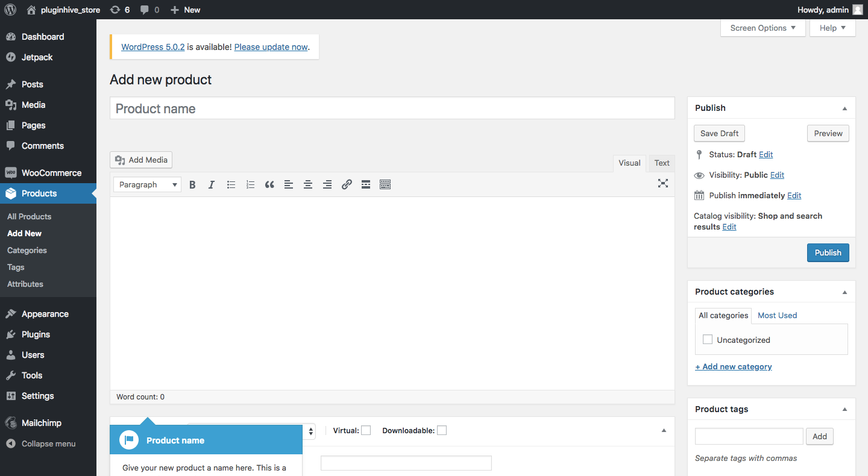The height and width of the screenshot is (476, 868).
Task: Align text center in editor
Action: pyautogui.click(x=308, y=184)
